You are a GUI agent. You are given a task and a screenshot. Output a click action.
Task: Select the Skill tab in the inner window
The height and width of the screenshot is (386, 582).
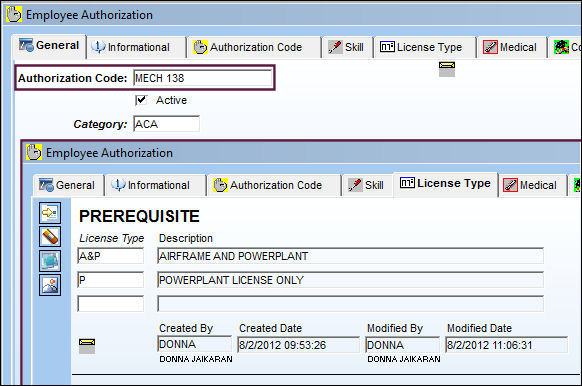(367, 185)
